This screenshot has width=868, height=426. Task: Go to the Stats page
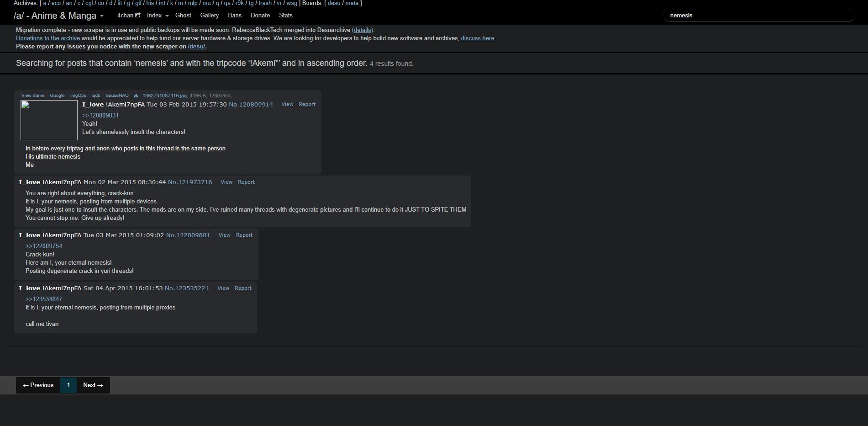[x=286, y=16]
